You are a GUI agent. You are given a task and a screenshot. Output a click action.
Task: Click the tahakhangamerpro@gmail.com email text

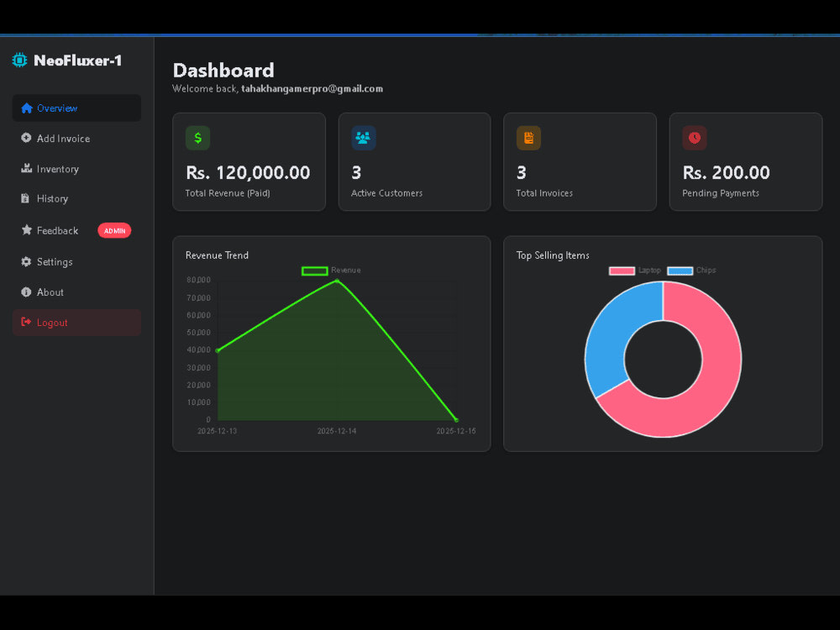312,88
